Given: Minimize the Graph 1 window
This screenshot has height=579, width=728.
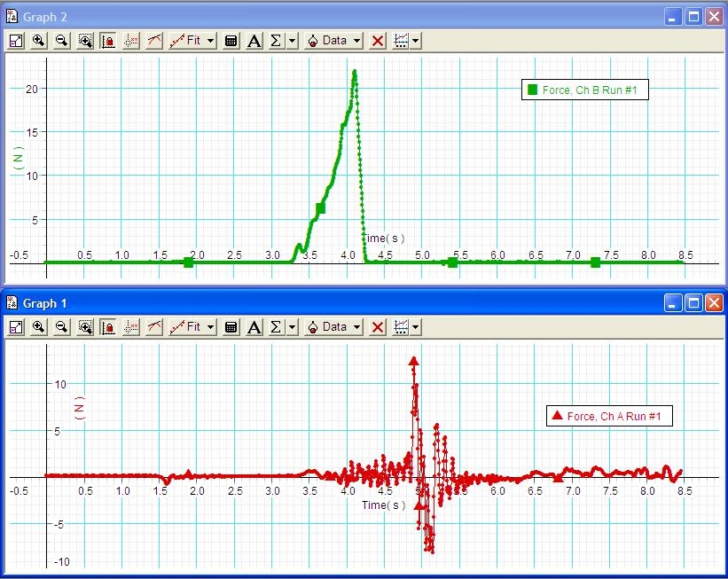Looking at the screenshot, I should pos(673,303).
